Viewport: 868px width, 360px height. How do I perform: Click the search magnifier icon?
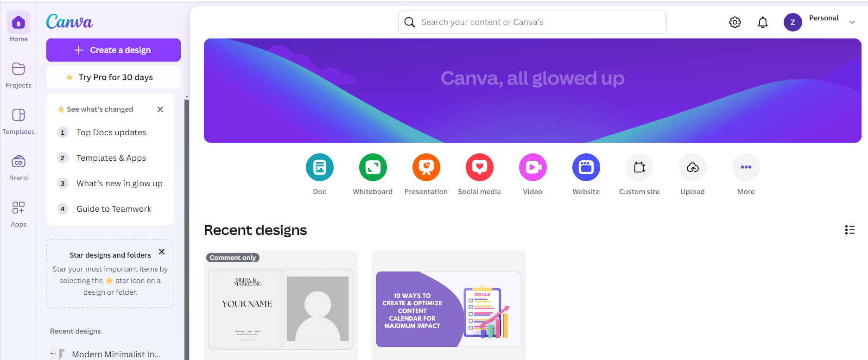click(410, 22)
